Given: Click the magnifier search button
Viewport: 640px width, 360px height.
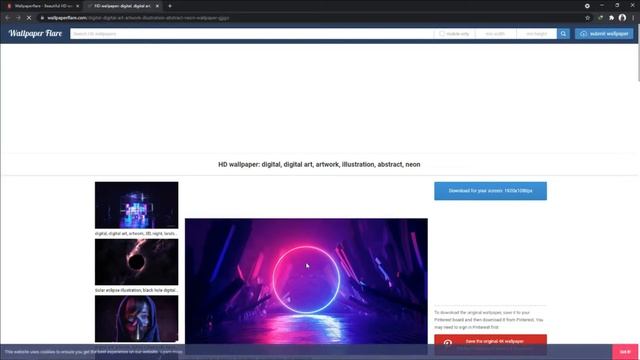Looking at the screenshot, I should tap(563, 34).
